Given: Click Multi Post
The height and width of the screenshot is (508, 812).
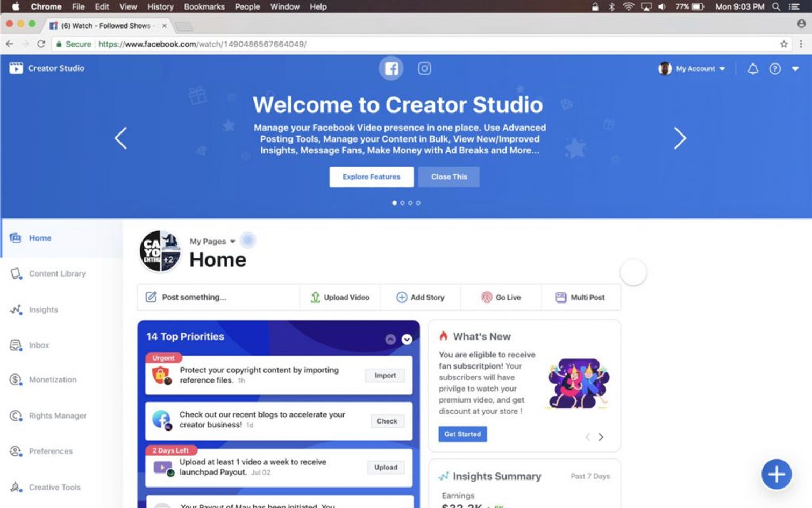Looking at the screenshot, I should point(581,297).
